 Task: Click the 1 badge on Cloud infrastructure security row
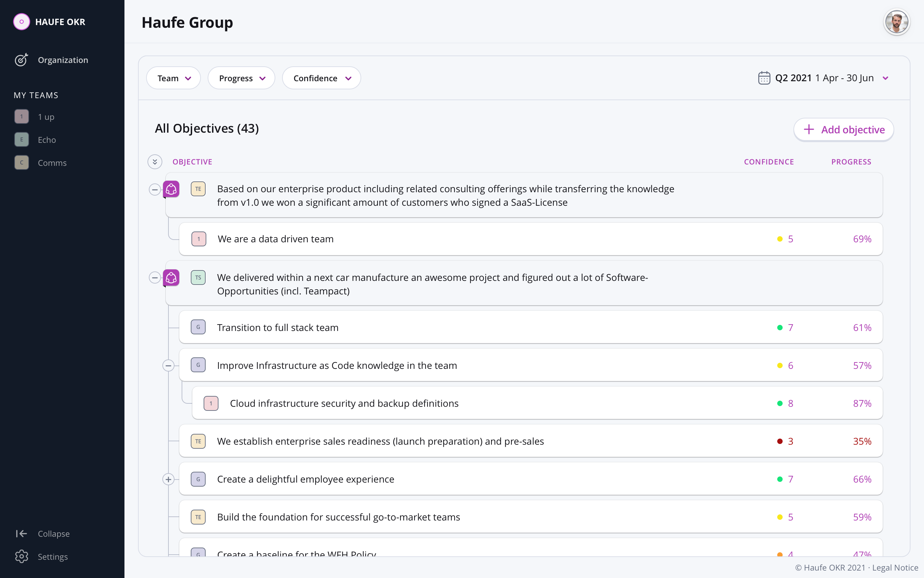(211, 403)
